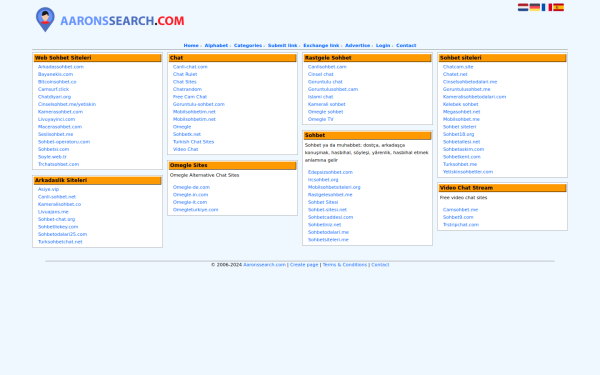This screenshot has width=600, height=375.
Task: Open the Categories navigation item
Action: 248,46
